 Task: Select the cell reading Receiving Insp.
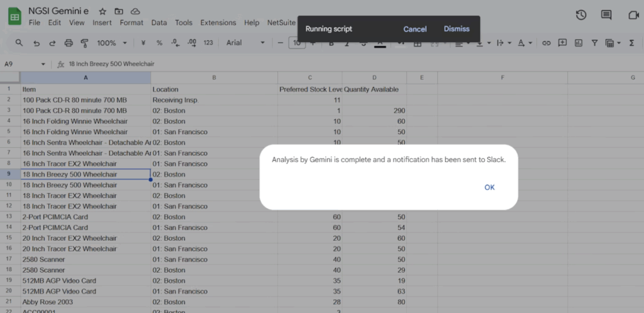coord(214,100)
